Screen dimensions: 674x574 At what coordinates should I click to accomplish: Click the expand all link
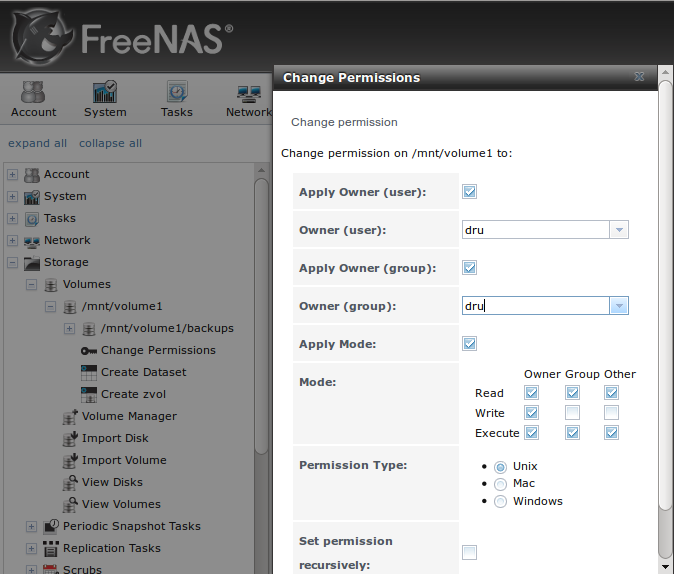[37, 143]
